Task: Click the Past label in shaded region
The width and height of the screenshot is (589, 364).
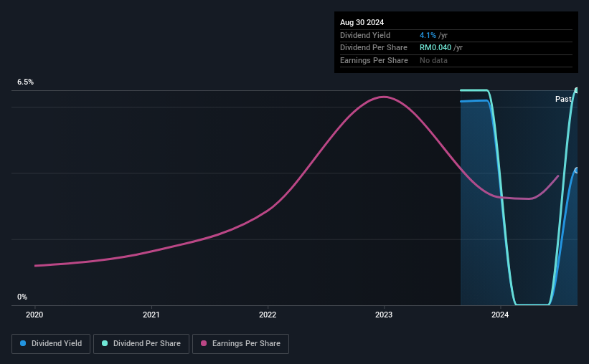Action: 563,99
